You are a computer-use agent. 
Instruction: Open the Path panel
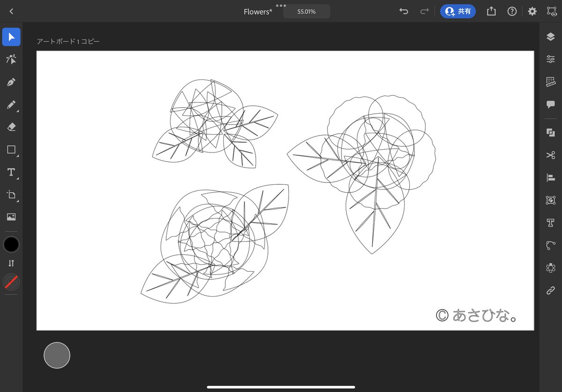coord(551,245)
